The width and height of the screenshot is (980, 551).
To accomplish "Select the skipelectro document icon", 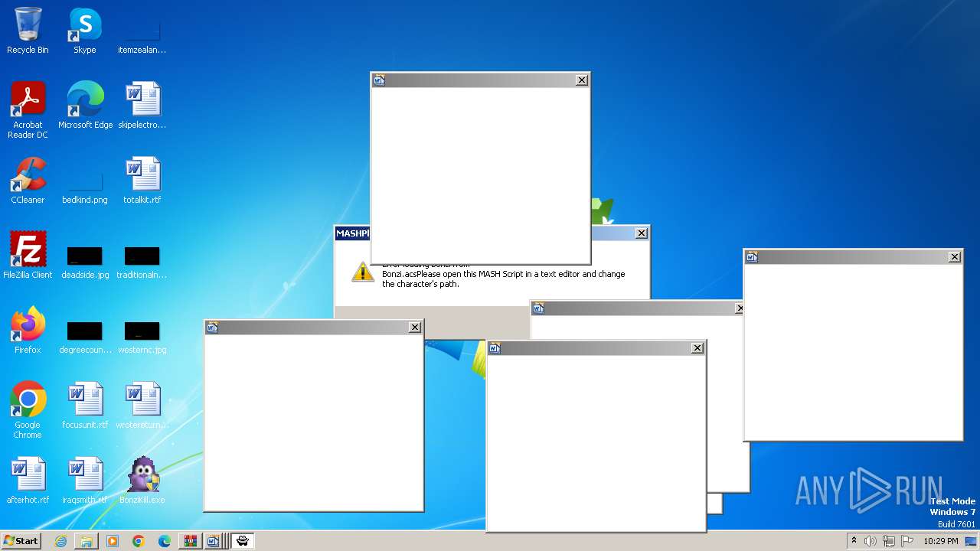I will [x=142, y=106].
